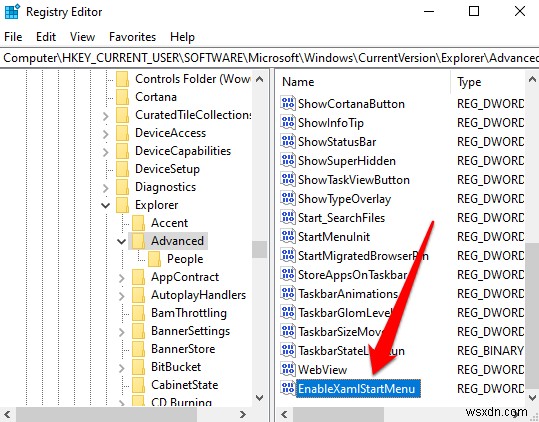Maximize the Registry Editor window

point(474,11)
